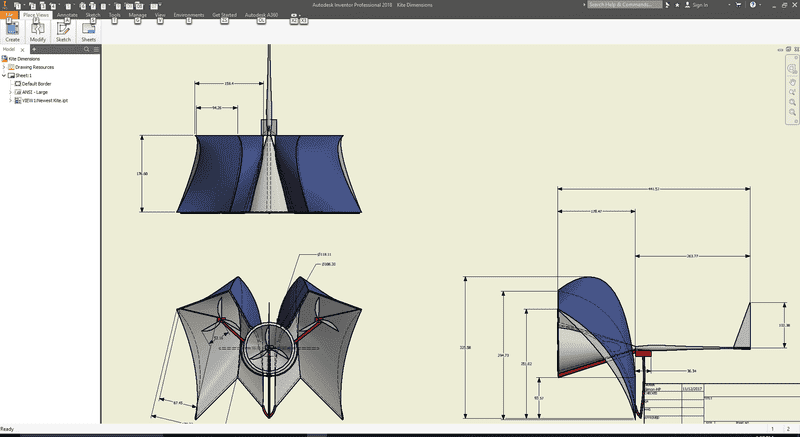
Task: Click the Sign In link
Action: point(700,5)
